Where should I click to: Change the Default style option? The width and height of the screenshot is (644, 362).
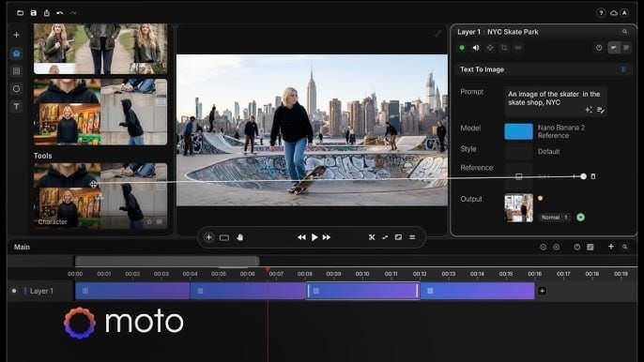[548, 151]
